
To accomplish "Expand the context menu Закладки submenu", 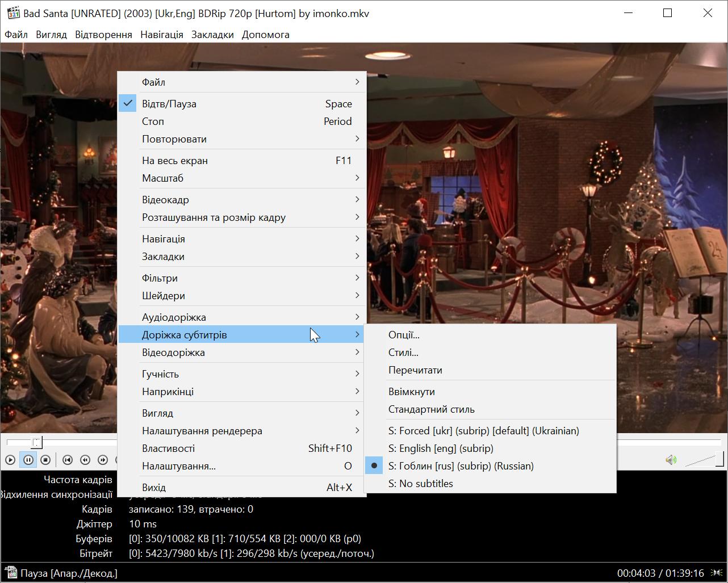I will point(242,257).
